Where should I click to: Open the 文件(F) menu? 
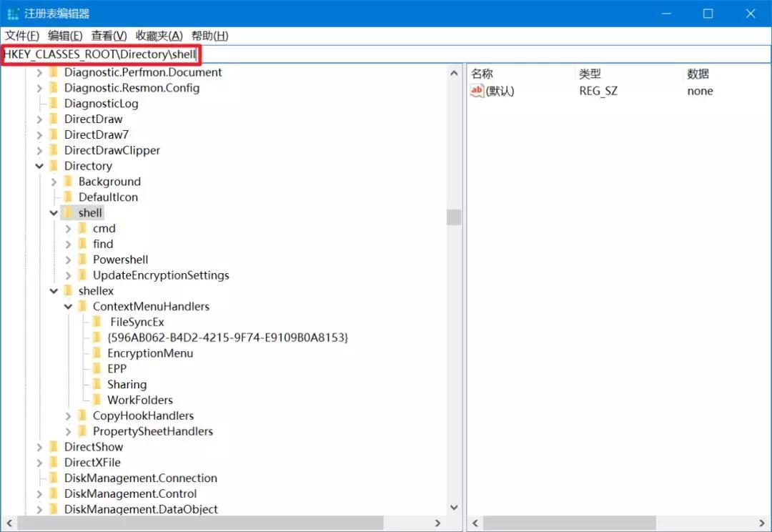(22, 36)
